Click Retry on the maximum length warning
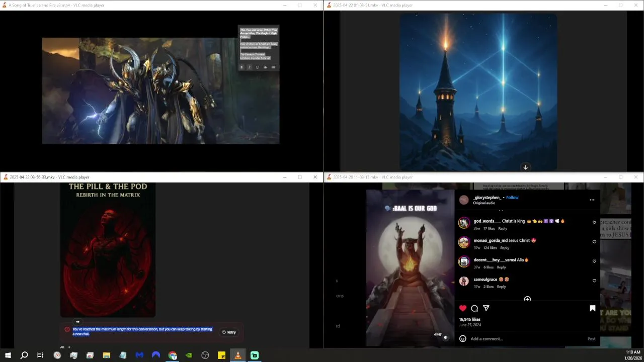The height and width of the screenshot is (362, 644). tap(229, 332)
